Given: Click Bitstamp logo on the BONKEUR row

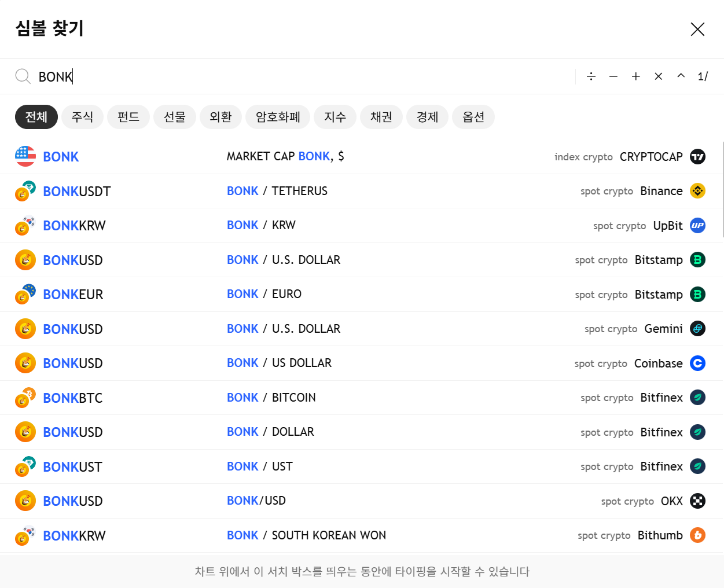Looking at the screenshot, I should tap(698, 295).
